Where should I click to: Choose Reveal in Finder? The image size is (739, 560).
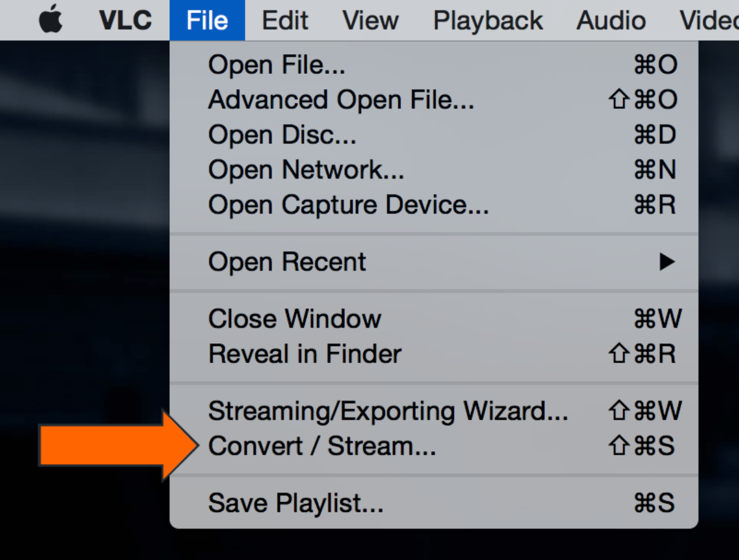[304, 354]
